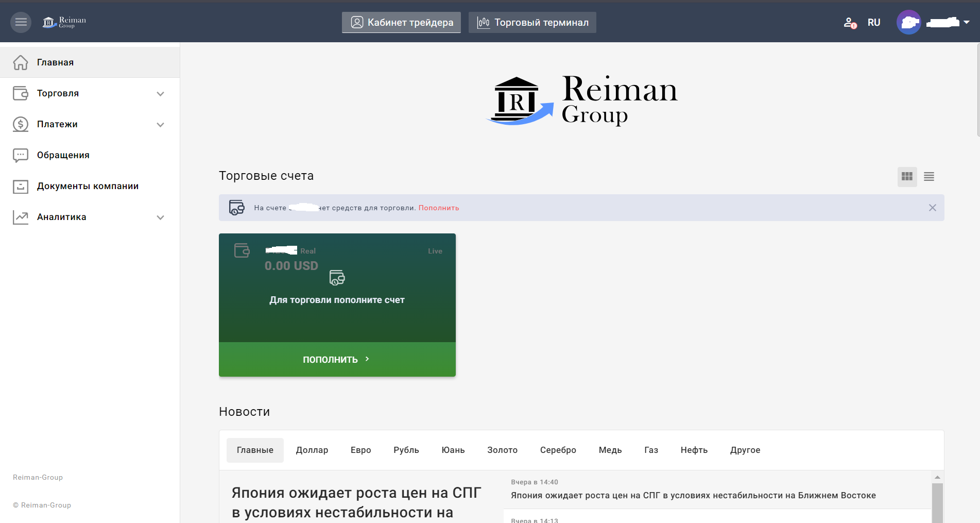Open Обращения in sidebar

pos(90,155)
